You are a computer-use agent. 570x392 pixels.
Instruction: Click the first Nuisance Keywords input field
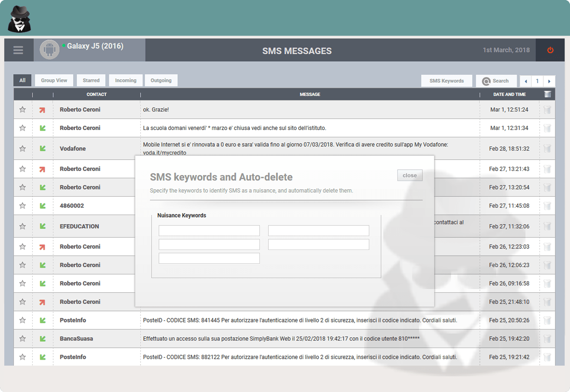pos(209,231)
